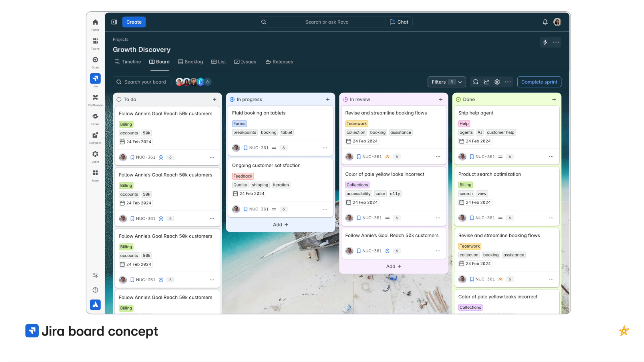Open Compass from the sidebar

[95, 138]
